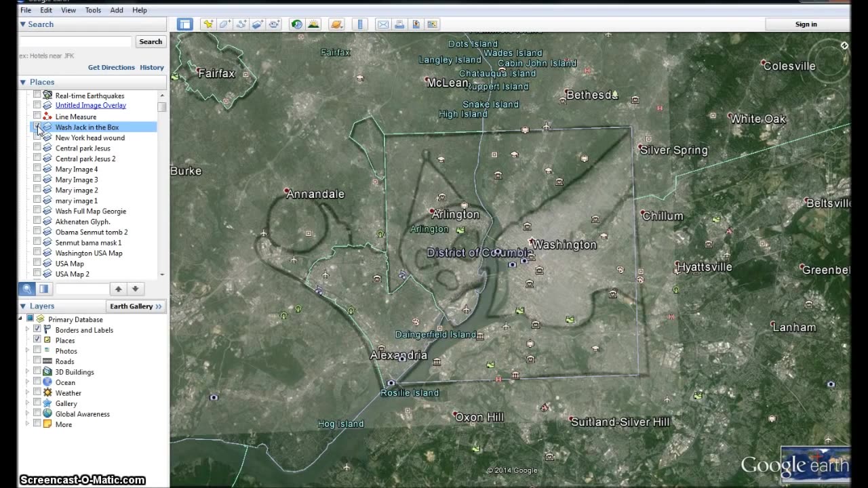Expand the Borders and Labels tree node
This screenshot has width=868, height=488.
click(x=28, y=329)
